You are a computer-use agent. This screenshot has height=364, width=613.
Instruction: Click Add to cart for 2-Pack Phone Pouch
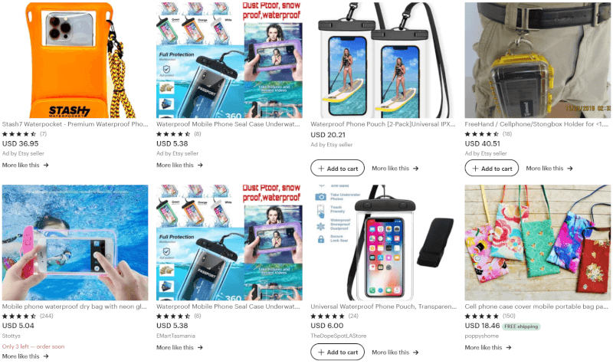(x=337, y=168)
